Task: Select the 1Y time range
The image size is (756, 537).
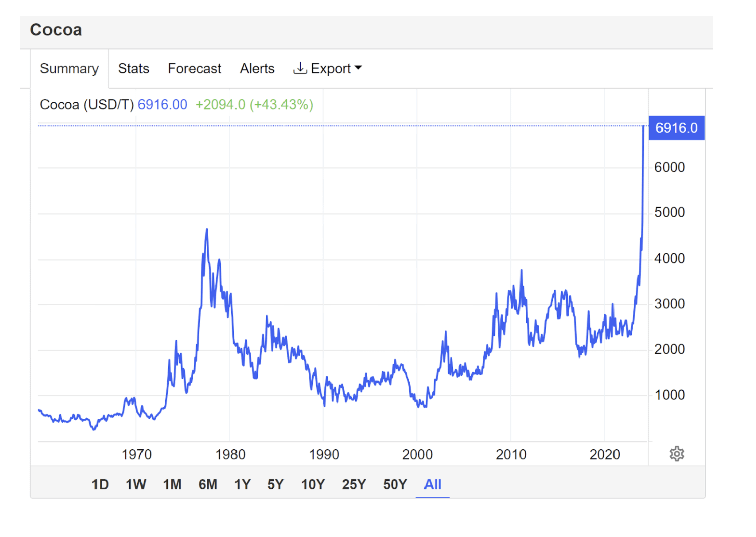Action: point(243,485)
